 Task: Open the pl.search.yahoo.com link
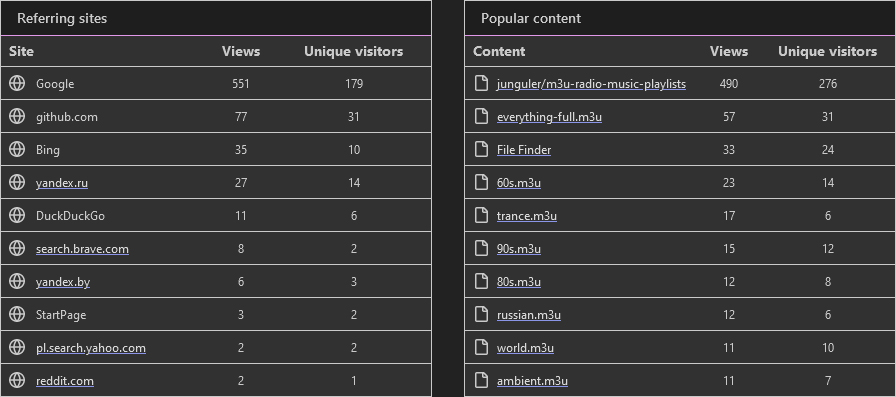91,348
